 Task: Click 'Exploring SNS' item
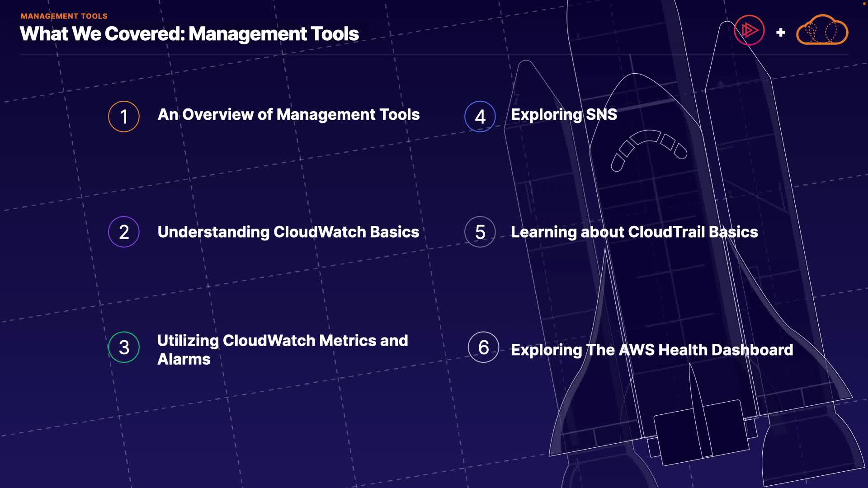tap(563, 115)
